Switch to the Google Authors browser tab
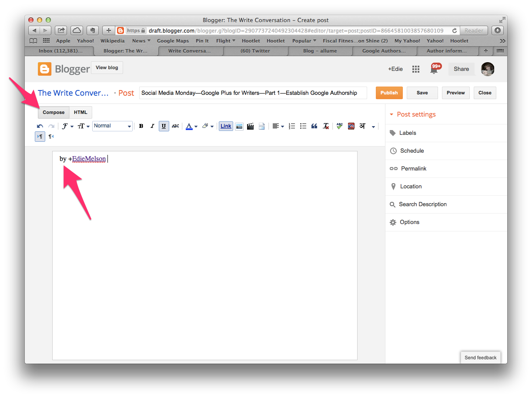 384,51
